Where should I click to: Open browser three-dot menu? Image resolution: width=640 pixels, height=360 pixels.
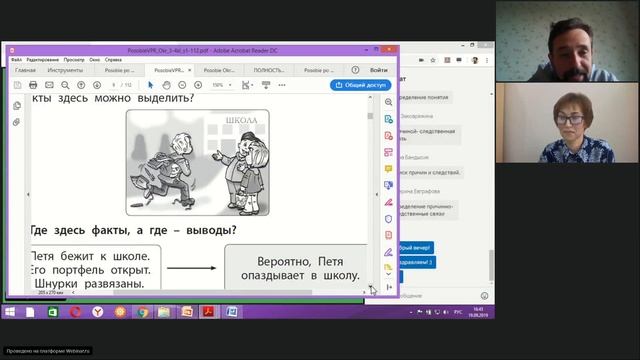click(487, 60)
